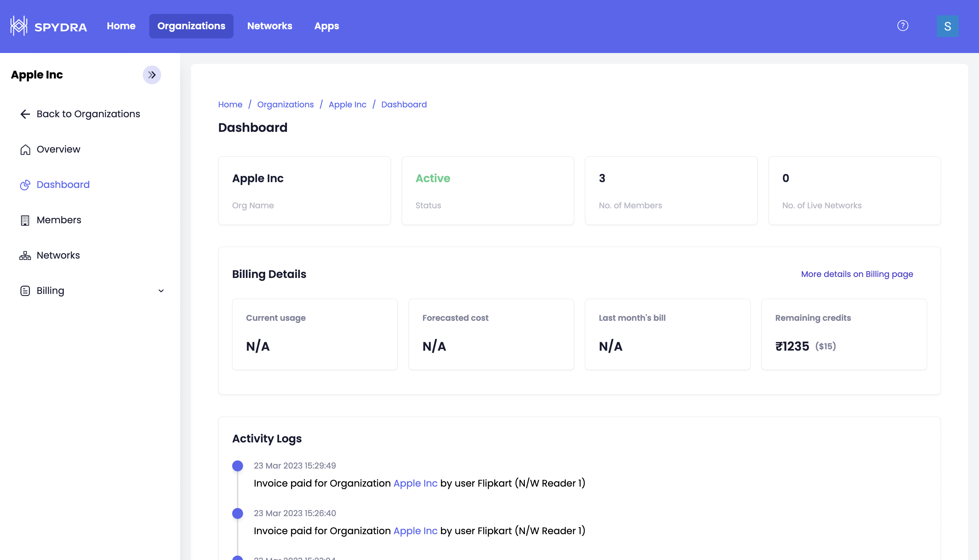Click the sidebar Networks hierarchy icon
The width and height of the screenshot is (979, 560).
tap(25, 256)
